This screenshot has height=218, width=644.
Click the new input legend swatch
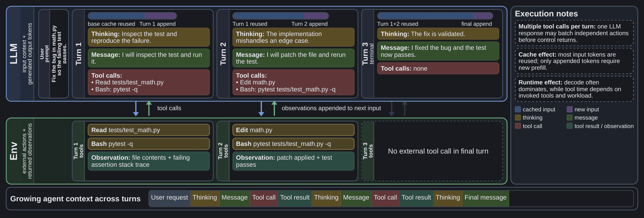click(x=569, y=109)
